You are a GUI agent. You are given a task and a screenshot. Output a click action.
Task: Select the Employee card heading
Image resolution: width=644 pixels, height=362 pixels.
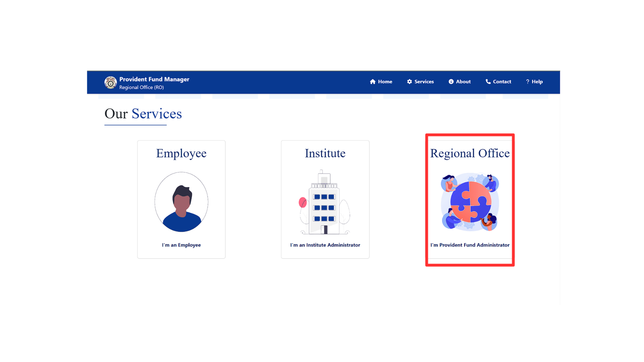(x=181, y=153)
